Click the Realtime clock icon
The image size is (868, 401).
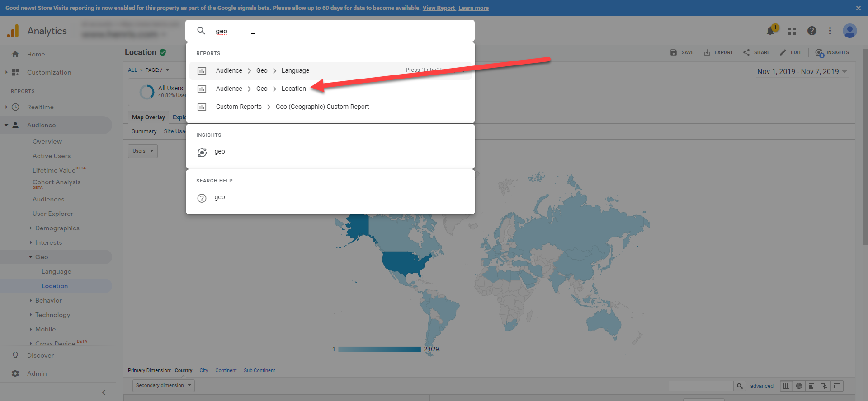point(15,107)
